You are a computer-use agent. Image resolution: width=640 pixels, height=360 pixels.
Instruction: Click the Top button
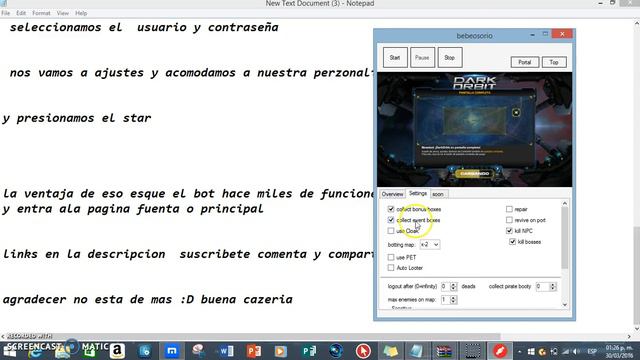click(554, 62)
